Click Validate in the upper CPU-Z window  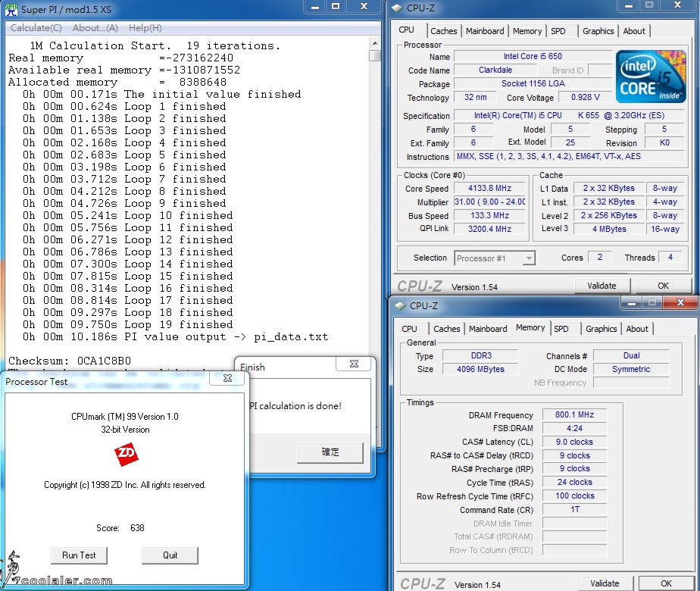click(602, 286)
